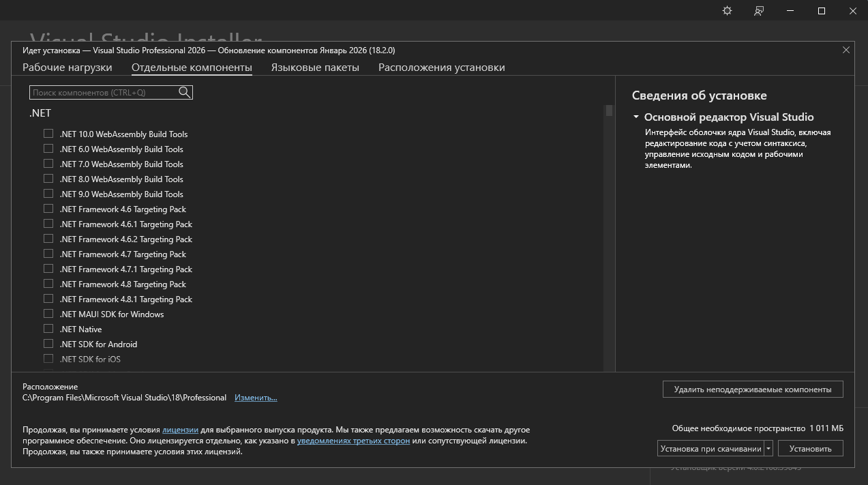Click the component search input field
Image resolution: width=868 pixels, height=485 pixels.
point(104,92)
